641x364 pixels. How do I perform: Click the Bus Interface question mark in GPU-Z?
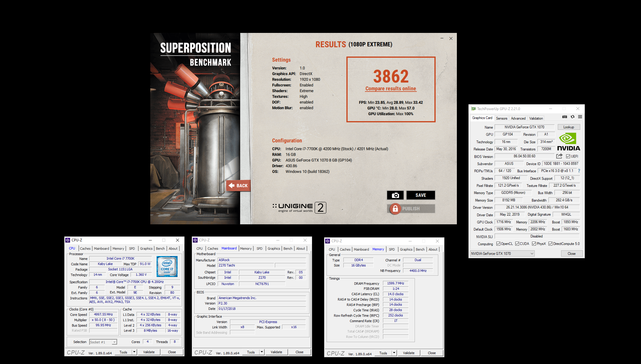[x=579, y=171]
